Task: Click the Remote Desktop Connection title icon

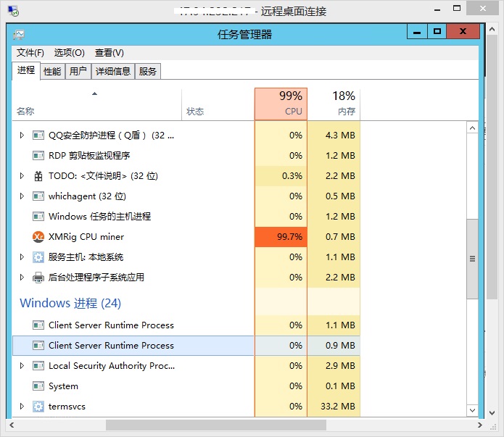Action: [14, 11]
